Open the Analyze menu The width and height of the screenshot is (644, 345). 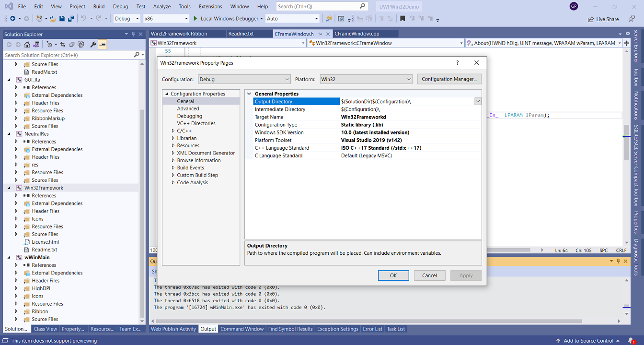(162, 6)
